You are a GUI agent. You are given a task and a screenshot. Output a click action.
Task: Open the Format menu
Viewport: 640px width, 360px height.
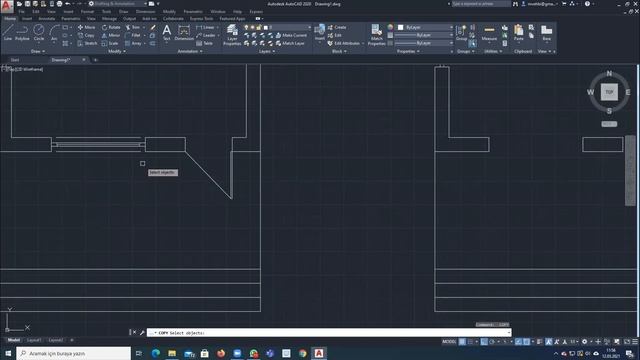click(87, 12)
